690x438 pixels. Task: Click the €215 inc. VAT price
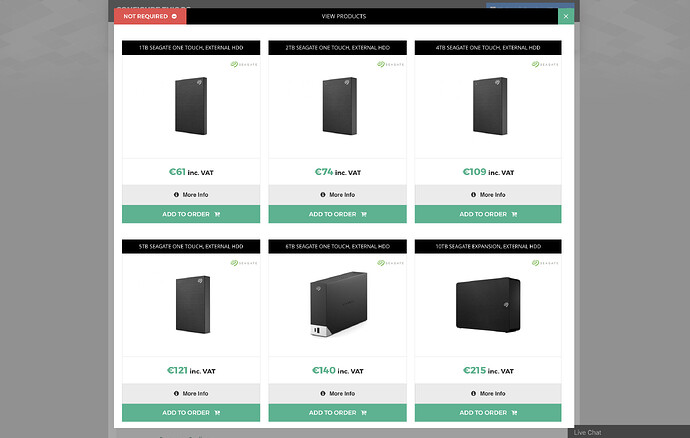click(x=488, y=371)
